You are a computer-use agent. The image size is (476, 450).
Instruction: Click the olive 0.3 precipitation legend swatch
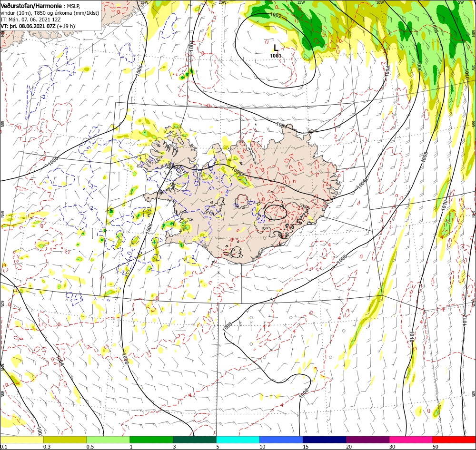65,440
